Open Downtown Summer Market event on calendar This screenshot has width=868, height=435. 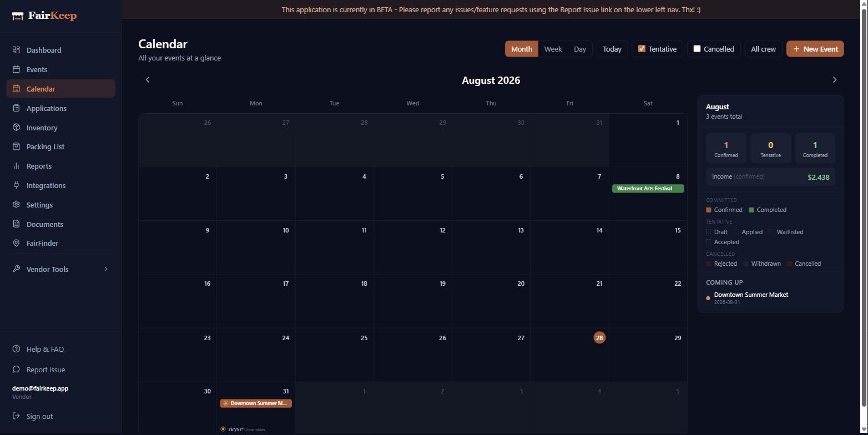[x=256, y=403]
